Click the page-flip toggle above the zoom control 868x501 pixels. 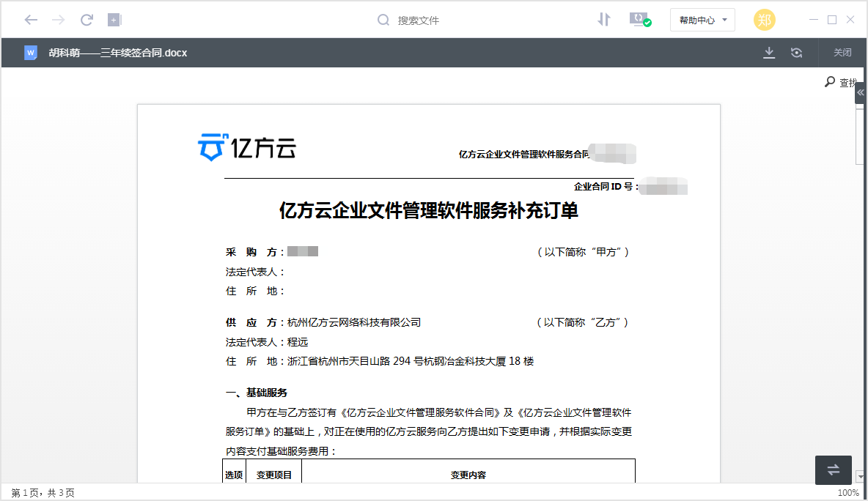coord(833,470)
